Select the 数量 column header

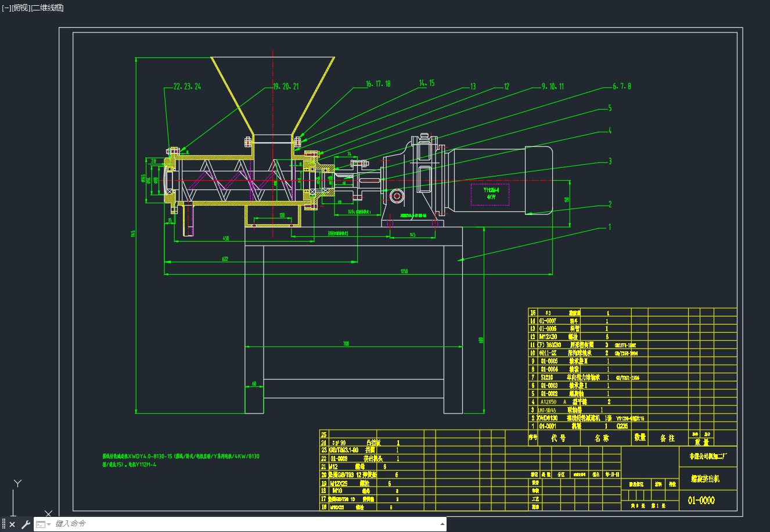(x=640, y=437)
